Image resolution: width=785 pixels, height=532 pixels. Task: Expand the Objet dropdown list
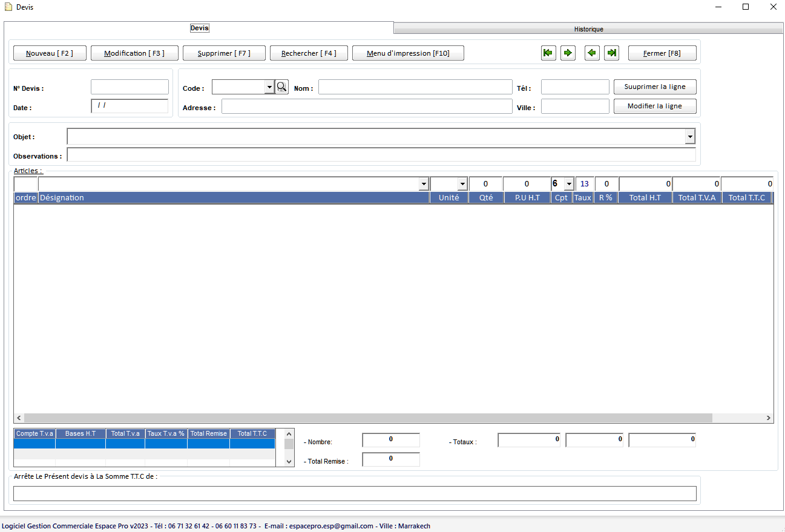(x=690, y=137)
